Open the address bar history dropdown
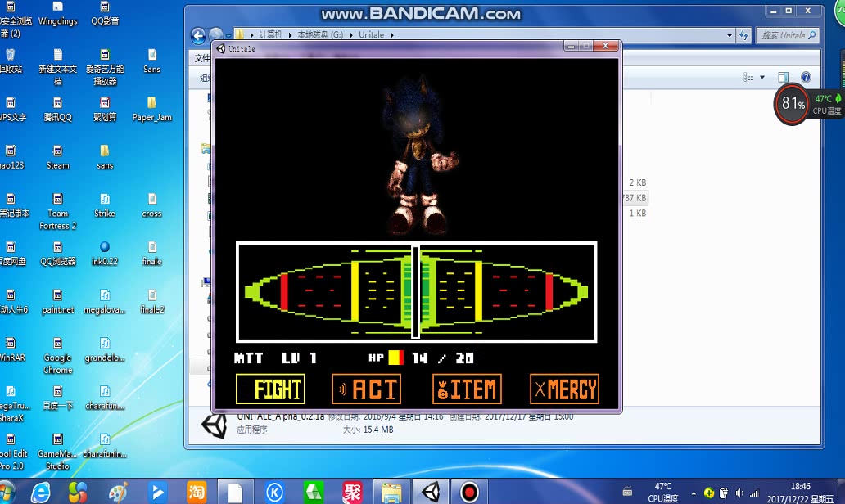 pos(730,35)
